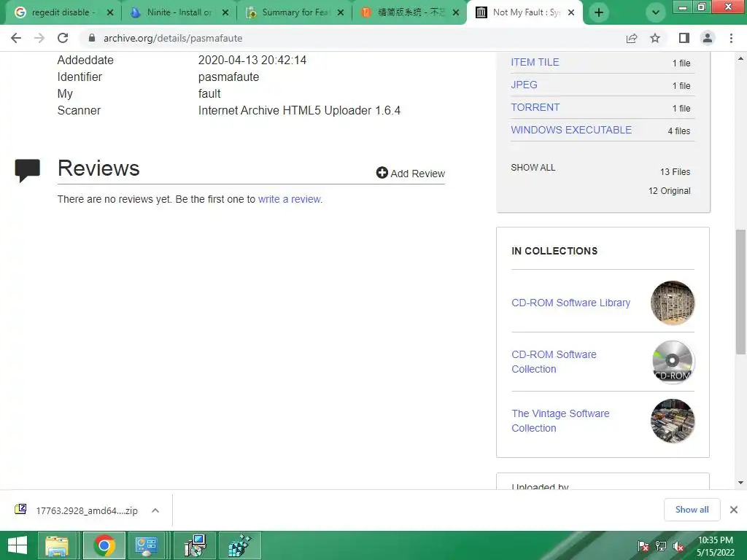Open the installer taskbar icon with computer
This screenshot has height=560, width=747.
tap(195, 545)
